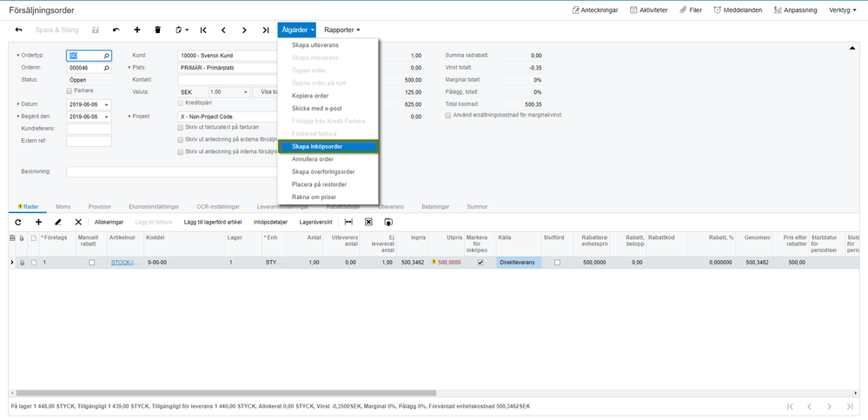Image resolution: width=868 pixels, height=420 pixels.
Task: Toggle the Kreditspärr checkbox
Action: (180, 103)
